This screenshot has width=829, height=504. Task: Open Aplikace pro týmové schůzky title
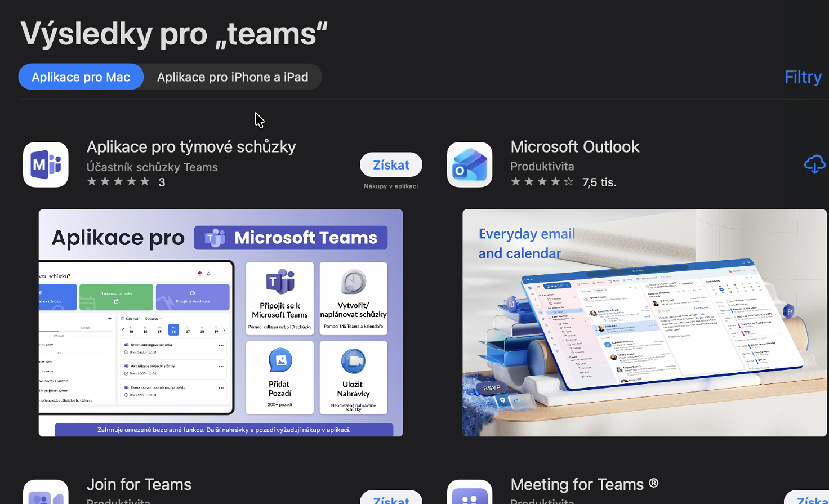pos(191,147)
